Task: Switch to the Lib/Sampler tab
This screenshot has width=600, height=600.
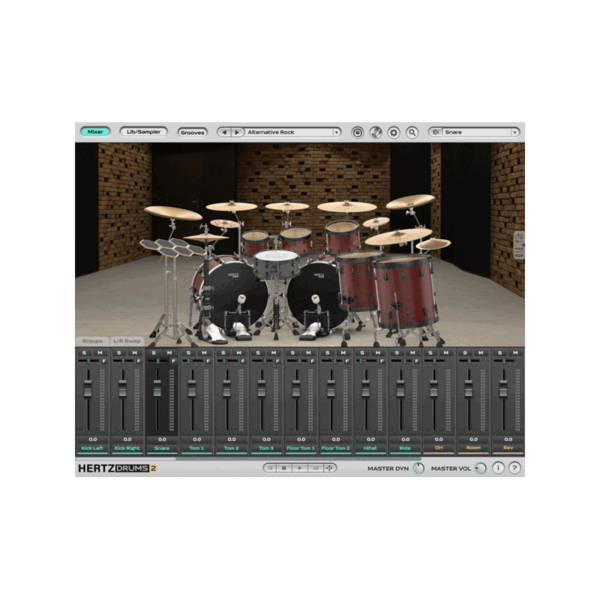Action: point(143,132)
